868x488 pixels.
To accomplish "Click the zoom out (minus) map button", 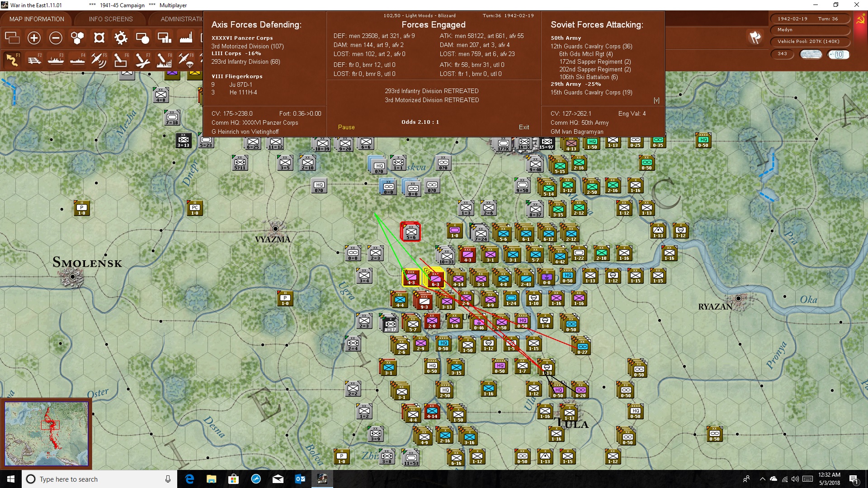I will point(56,38).
